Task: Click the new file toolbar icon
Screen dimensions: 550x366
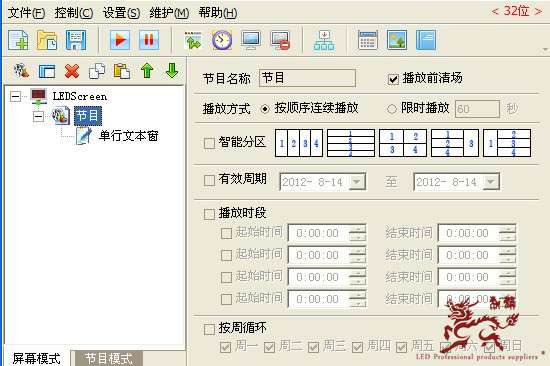Action: 18,40
